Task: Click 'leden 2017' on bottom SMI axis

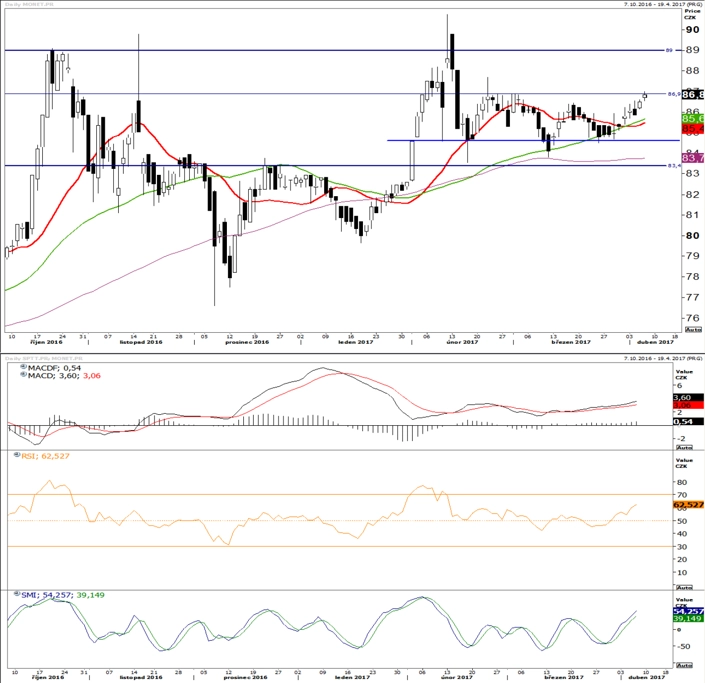Action: 352,677
